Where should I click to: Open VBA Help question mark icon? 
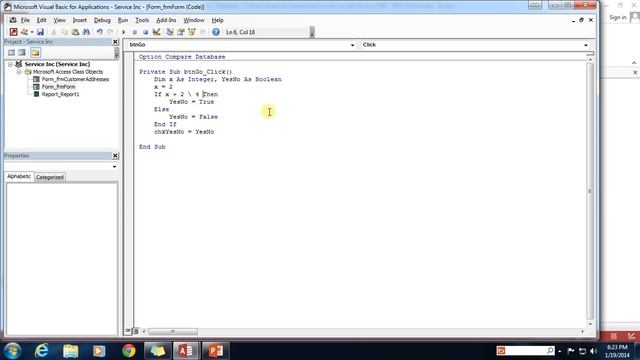(x=216, y=32)
